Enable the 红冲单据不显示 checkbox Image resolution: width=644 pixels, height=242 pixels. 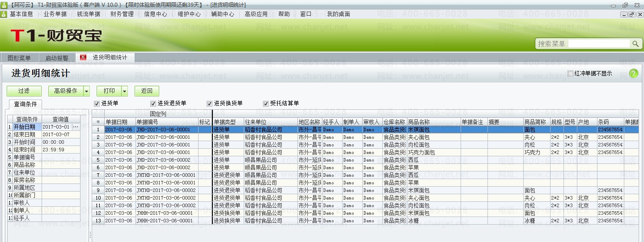[x=570, y=74]
